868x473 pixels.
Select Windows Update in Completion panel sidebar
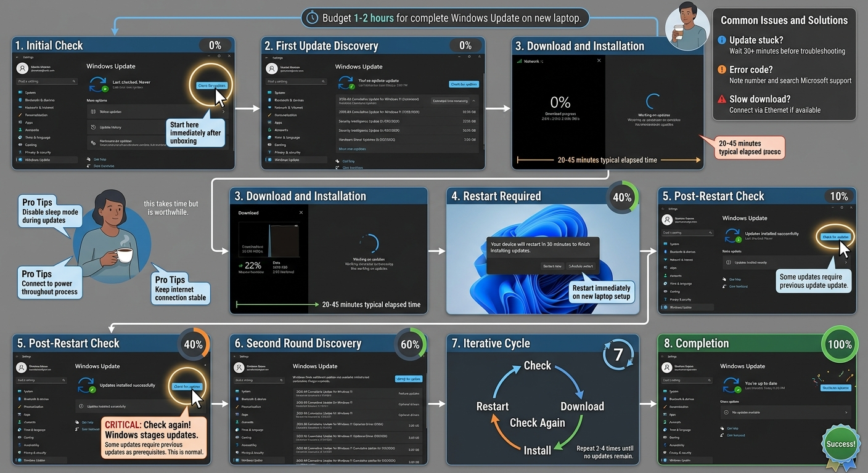[x=687, y=460]
